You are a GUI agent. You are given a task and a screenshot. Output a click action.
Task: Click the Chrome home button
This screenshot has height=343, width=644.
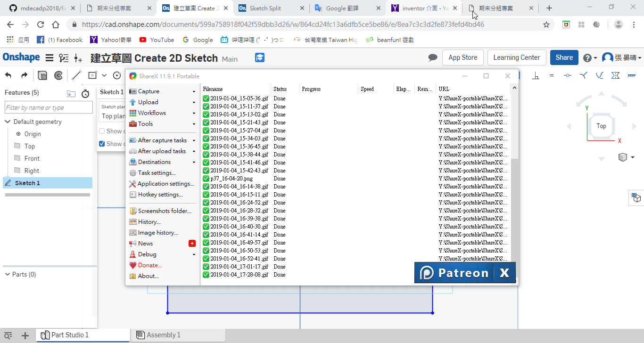tap(56, 24)
